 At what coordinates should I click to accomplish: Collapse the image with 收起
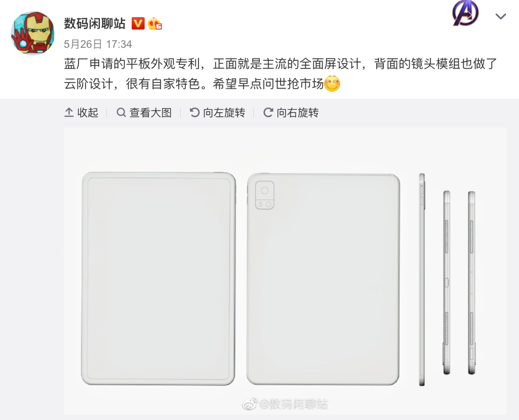(x=81, y=113)
